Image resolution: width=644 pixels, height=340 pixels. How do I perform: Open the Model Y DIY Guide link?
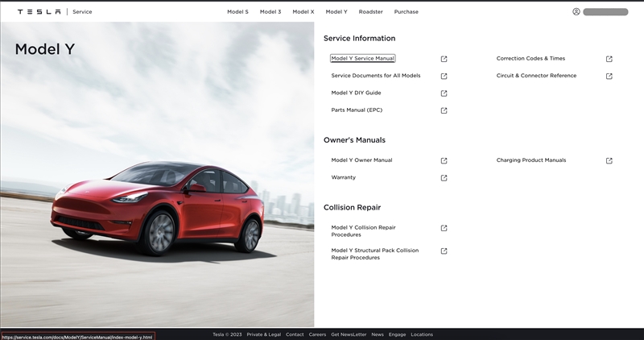[356, 93]
